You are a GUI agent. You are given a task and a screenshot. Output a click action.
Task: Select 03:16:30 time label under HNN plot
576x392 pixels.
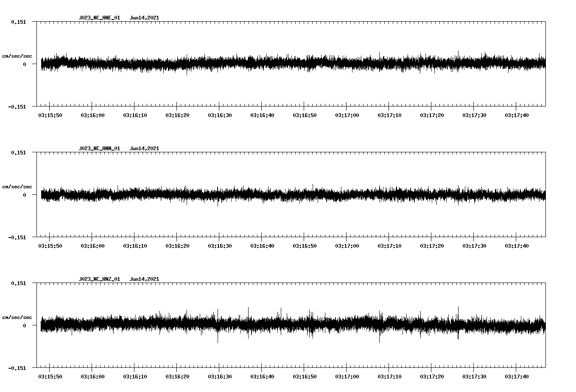[x=220, y=246]
